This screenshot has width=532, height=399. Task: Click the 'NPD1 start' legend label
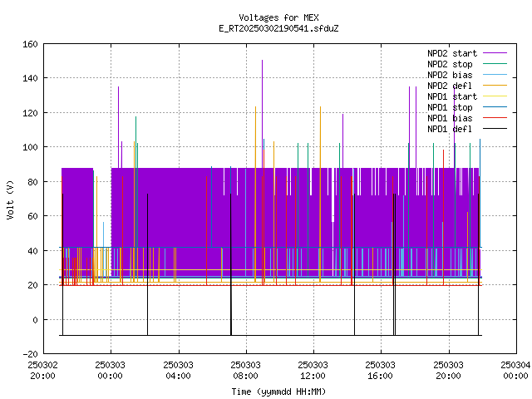(x=452, y=96)
